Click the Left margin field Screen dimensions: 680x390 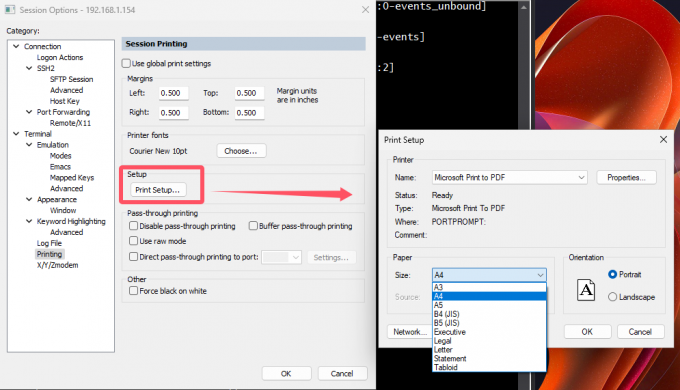(173, 93)
